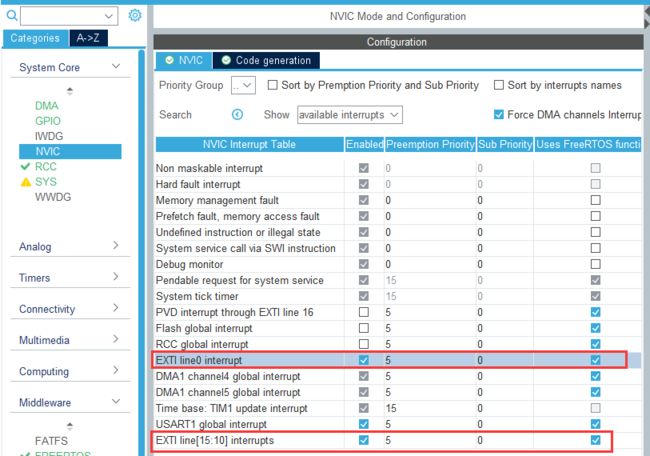Switch to the Code generation tab
The width and height of the screenshot is (650, 456).
point(266,60)
